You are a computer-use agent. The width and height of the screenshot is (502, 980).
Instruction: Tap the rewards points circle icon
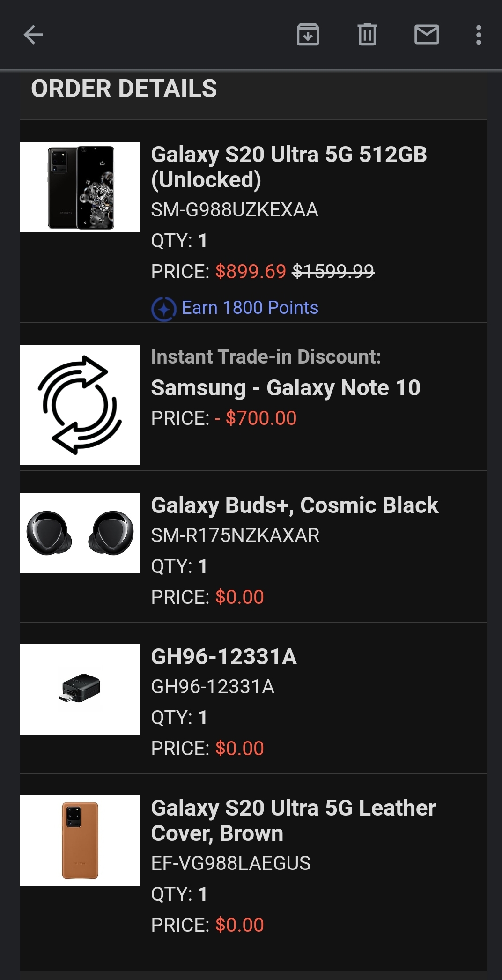point(164,309)
